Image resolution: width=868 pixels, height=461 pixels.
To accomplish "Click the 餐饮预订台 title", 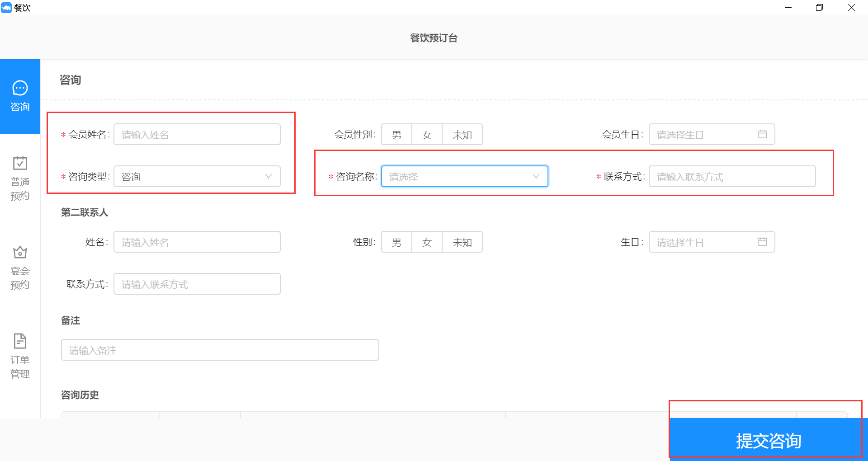I will coord(434,38).
